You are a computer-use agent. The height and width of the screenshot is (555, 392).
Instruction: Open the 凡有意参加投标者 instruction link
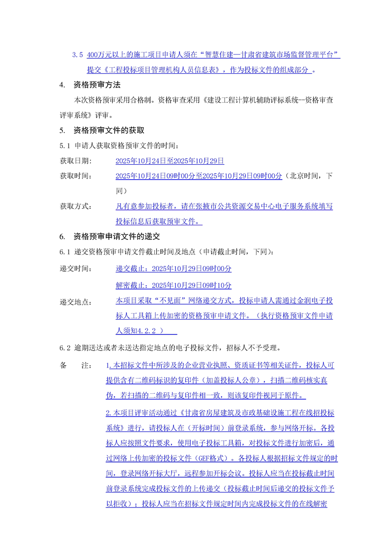pyautogui.click(x=224, y=206)
